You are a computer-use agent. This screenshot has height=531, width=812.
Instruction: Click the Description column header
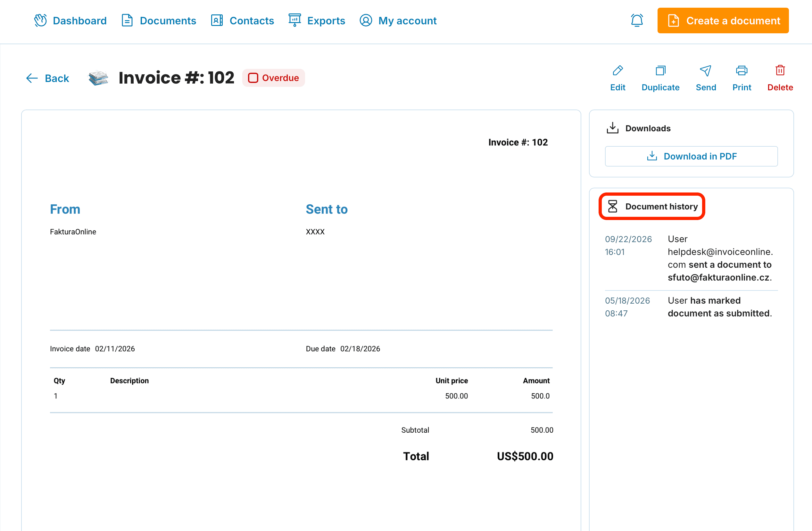[129, 380]
